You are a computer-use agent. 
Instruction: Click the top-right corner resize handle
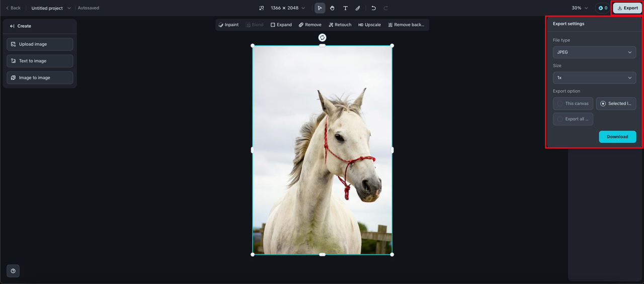(392, 46)
